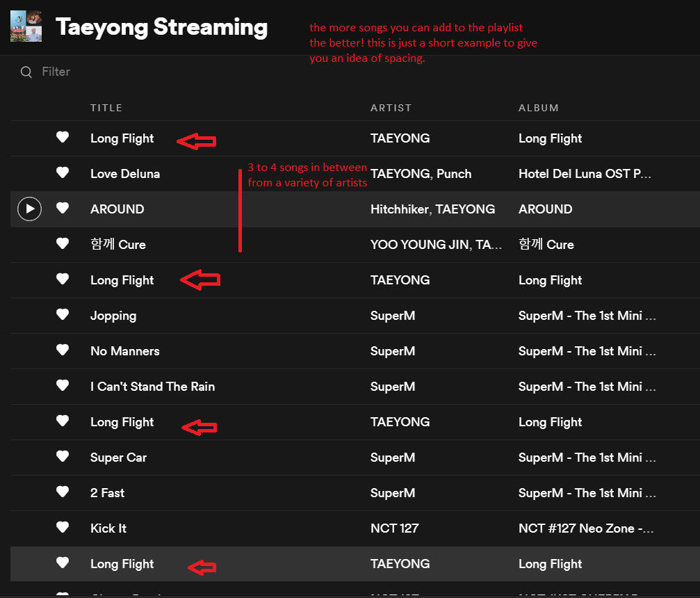Toggle the like heart for No Manners
The image size is (700, 598).
coord(63,350)
